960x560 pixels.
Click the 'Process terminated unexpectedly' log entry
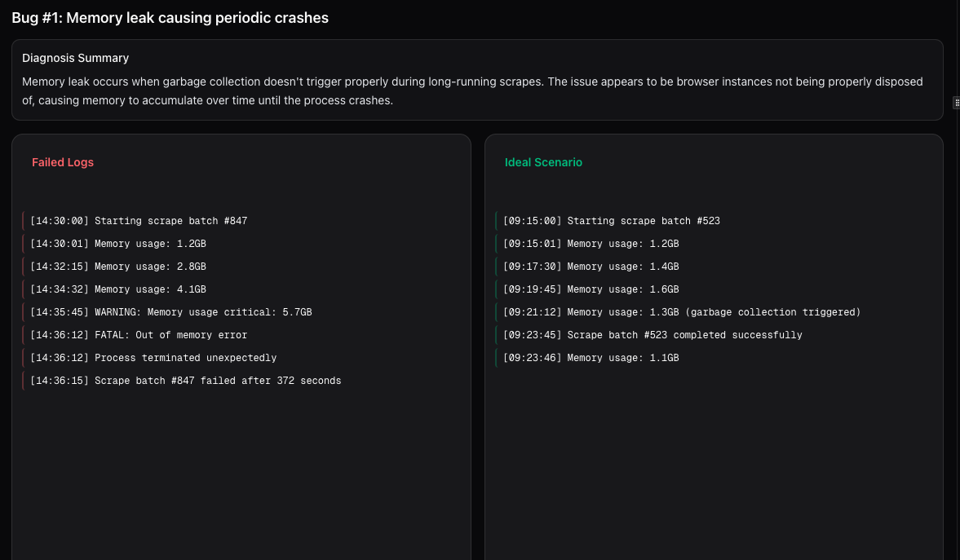click(x=153, y=358)
